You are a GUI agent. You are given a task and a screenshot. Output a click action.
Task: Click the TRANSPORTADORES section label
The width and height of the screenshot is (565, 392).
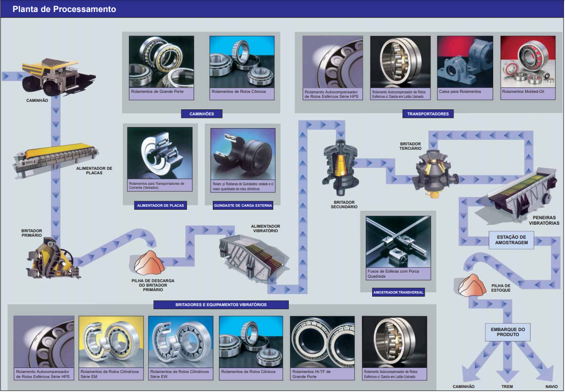tap(428, 114)
